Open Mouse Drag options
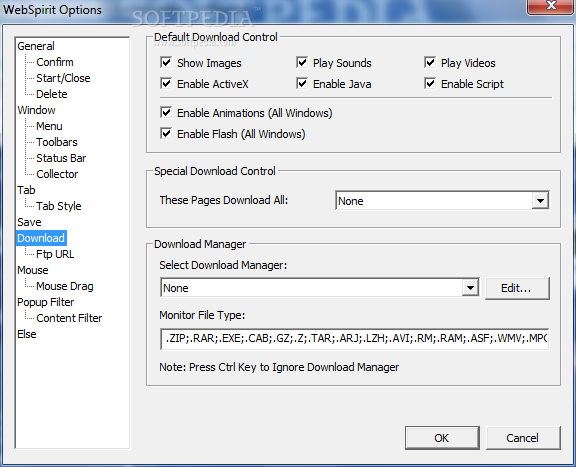Screen dimensions: 576x467 (x=65, y=286)
